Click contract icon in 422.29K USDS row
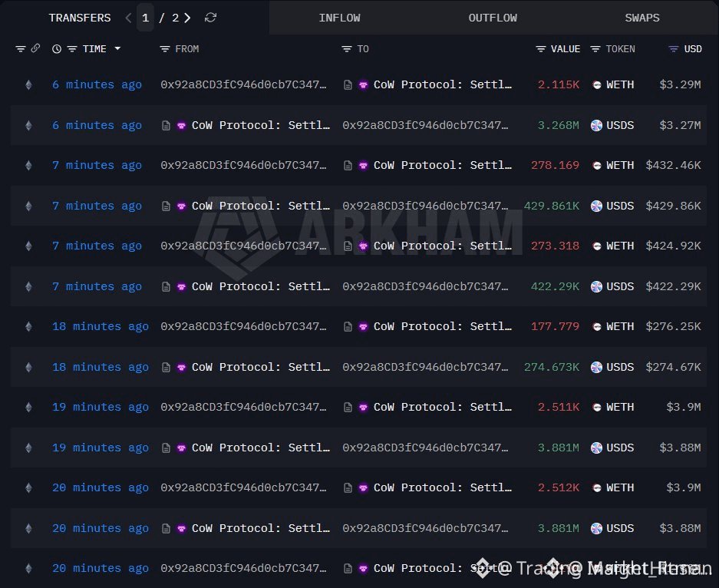Screen dimensions: 719x588 click(x=166, y=286)
